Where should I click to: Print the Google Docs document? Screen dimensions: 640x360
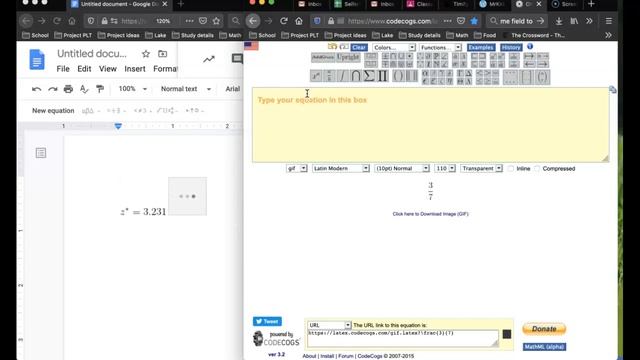pos(68,89)
